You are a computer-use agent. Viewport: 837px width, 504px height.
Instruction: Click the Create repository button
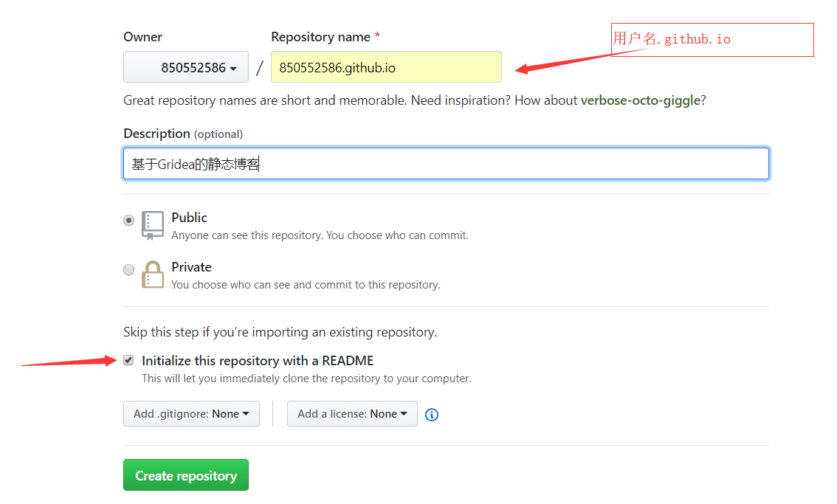pyautogui.click(x=185, y=474)
